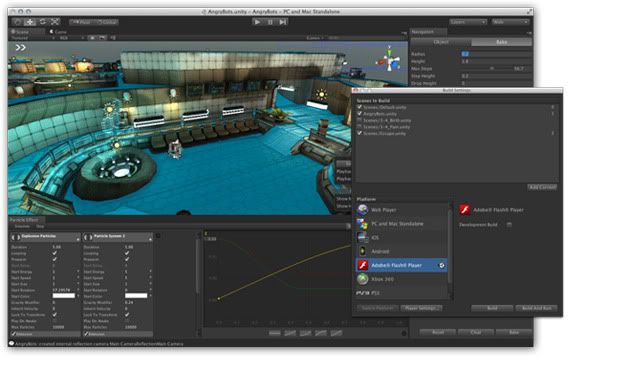620x373 pixels.
Task: Toggle the fourth scene checkbox ending Pain.unity
Action: point(359,127)
